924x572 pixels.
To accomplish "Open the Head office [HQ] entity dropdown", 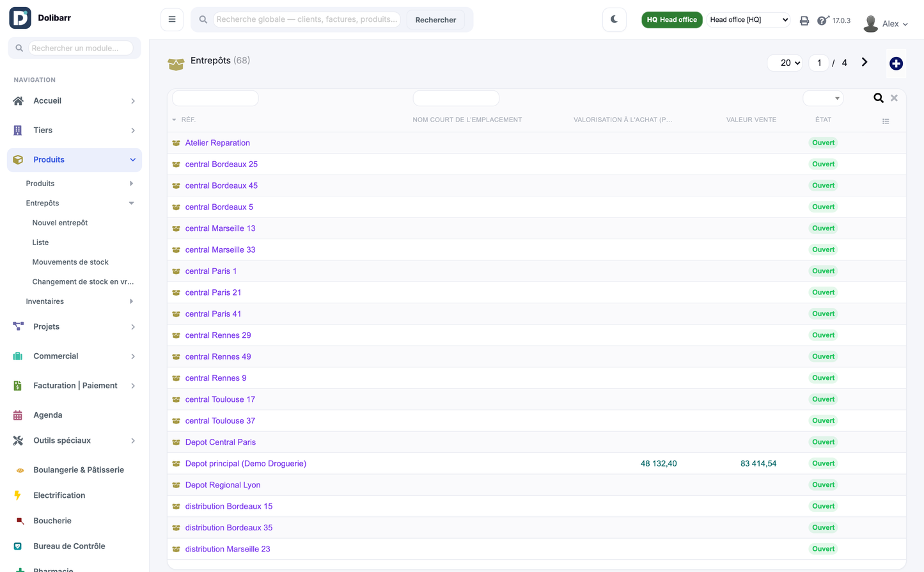I will (x=748, y=20).
